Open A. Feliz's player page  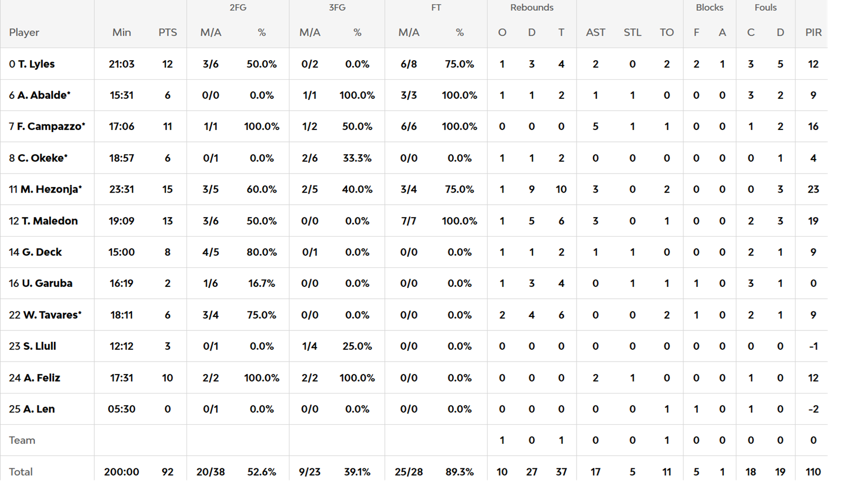pyautogui.click(x=41, y=378)
